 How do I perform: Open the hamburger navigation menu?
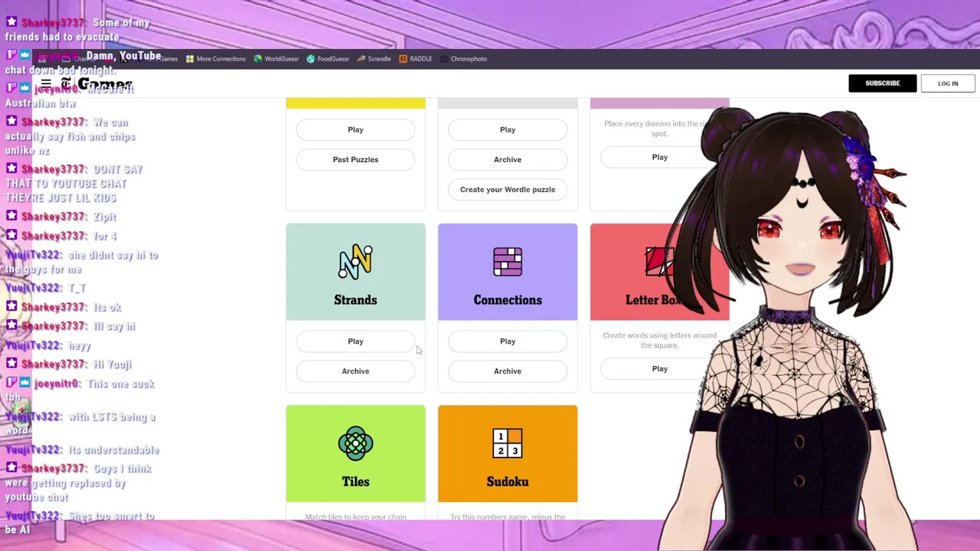tap(46, 83)
